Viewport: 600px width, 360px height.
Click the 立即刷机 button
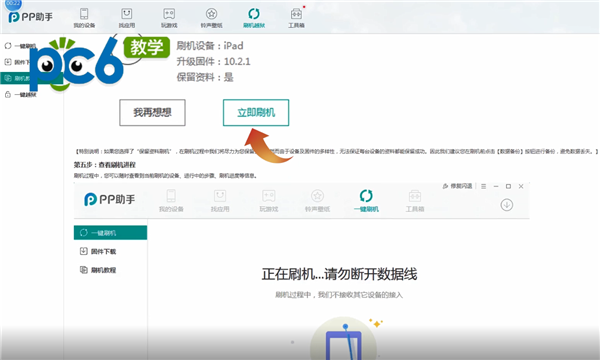pos(256,112)
